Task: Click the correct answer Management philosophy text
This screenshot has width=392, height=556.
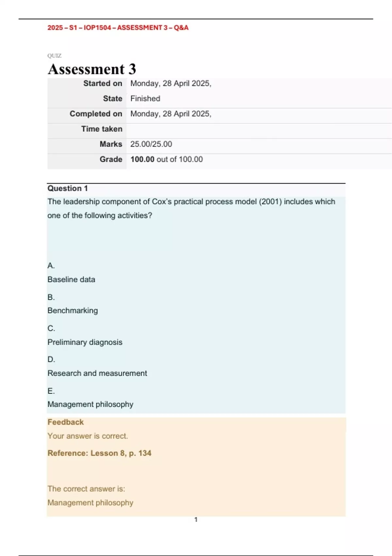Action: [90, 503]
